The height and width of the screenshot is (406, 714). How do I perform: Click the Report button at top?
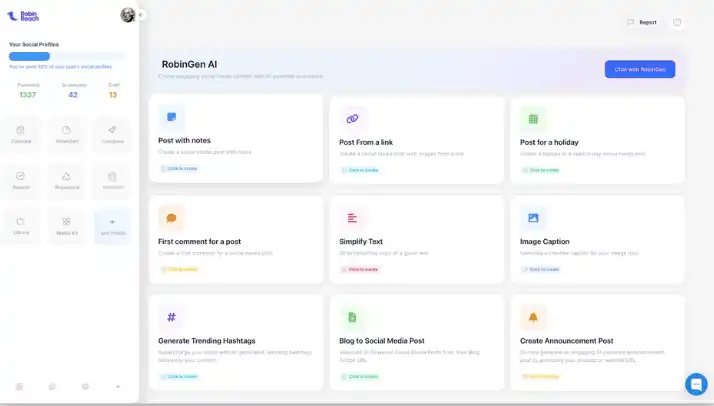tap(642, 22)
